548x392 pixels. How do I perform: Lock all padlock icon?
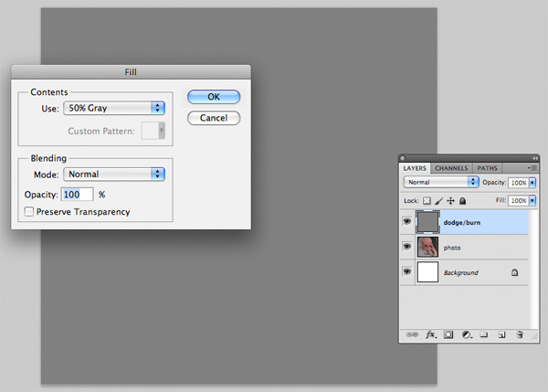tap(462, 201)
